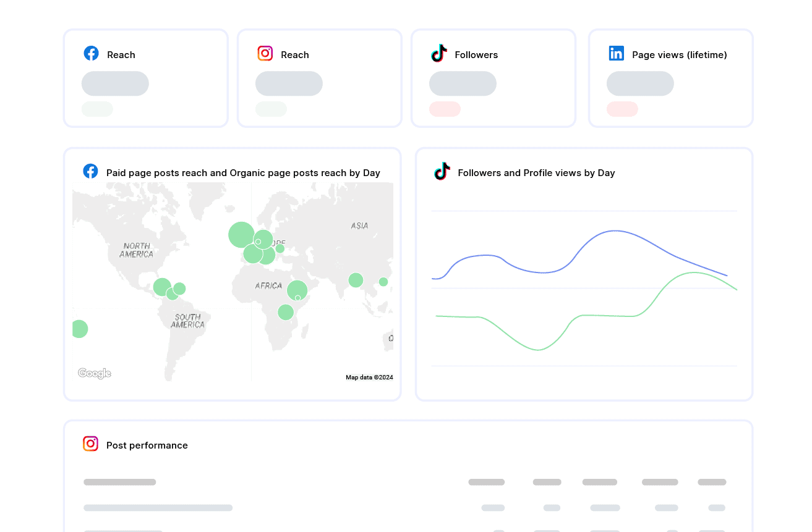Click the "ASIA" map label
The width and height of the screenshot is (812, 532).
[359, 226]
